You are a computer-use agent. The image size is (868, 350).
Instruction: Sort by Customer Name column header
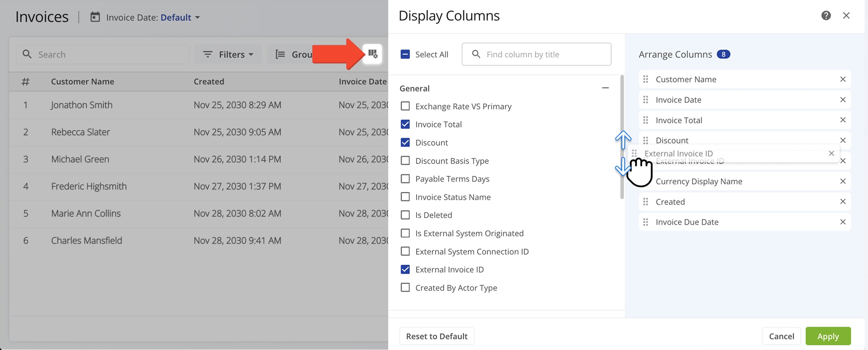coord(83,81)
